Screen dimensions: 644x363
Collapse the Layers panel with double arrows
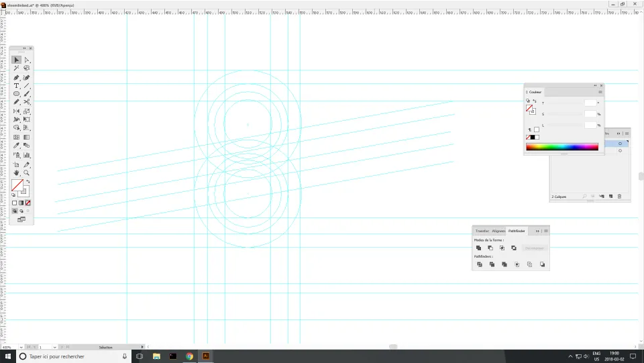click(x=619, y=134)
